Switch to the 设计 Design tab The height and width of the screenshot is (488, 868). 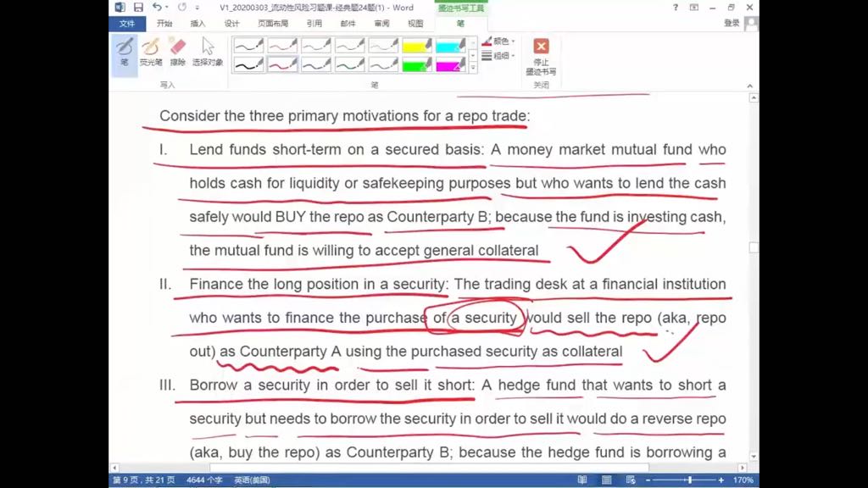click(x=231, y=23)
